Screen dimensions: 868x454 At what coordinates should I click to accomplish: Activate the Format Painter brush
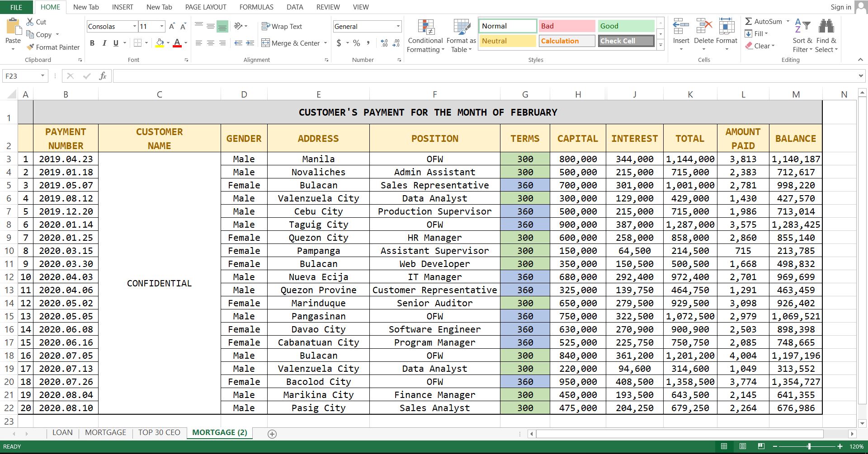(x=30, y=47)
